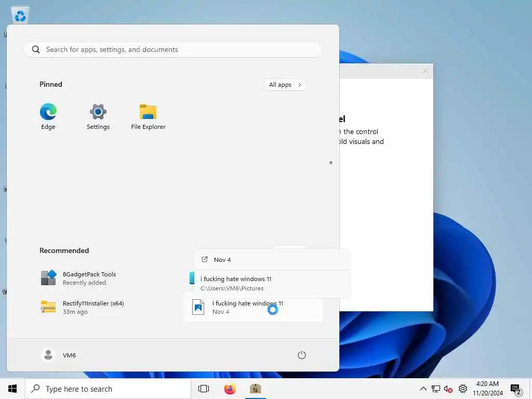This screenshot has width=532, height=399.
Task: Click the pinned apps page indicator dot
Action: click(331, 163)
